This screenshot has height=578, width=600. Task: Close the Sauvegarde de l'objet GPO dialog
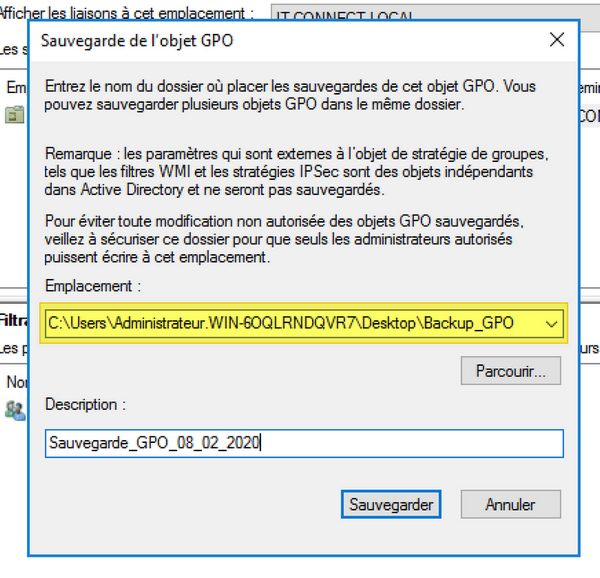tap(555, 41)
